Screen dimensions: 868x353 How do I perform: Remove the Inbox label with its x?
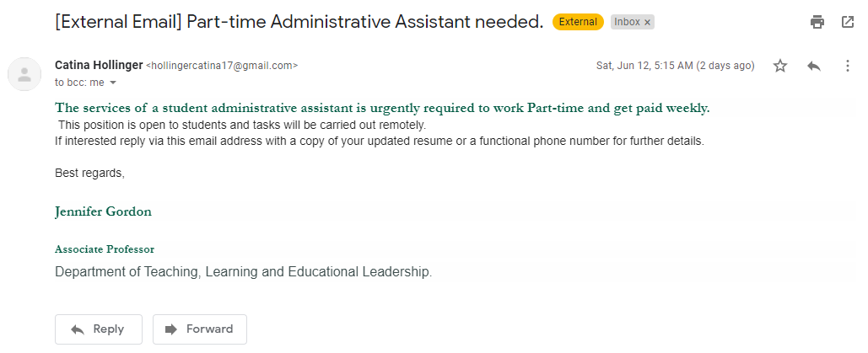pyautogui.click(x=648, y=23)
